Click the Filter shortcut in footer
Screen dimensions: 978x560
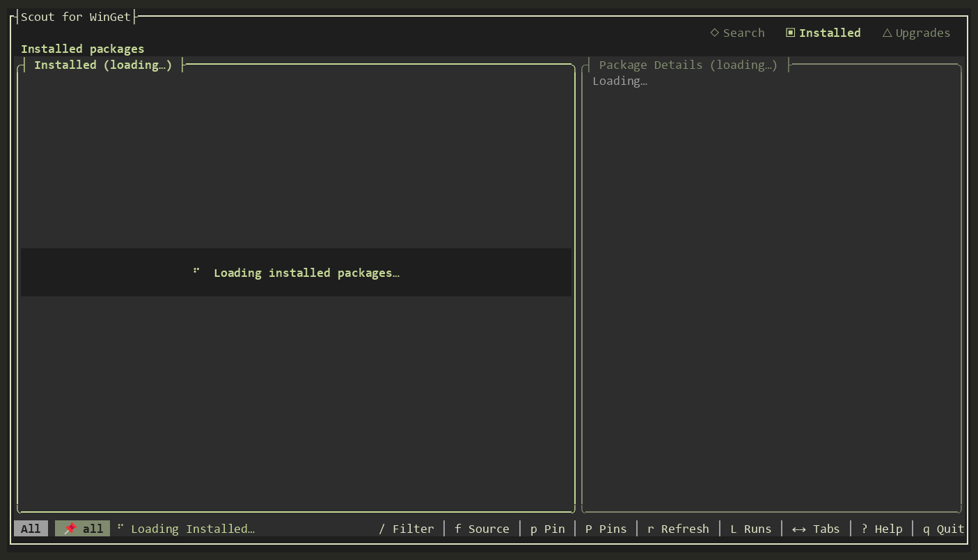click(x=407, y=529)
